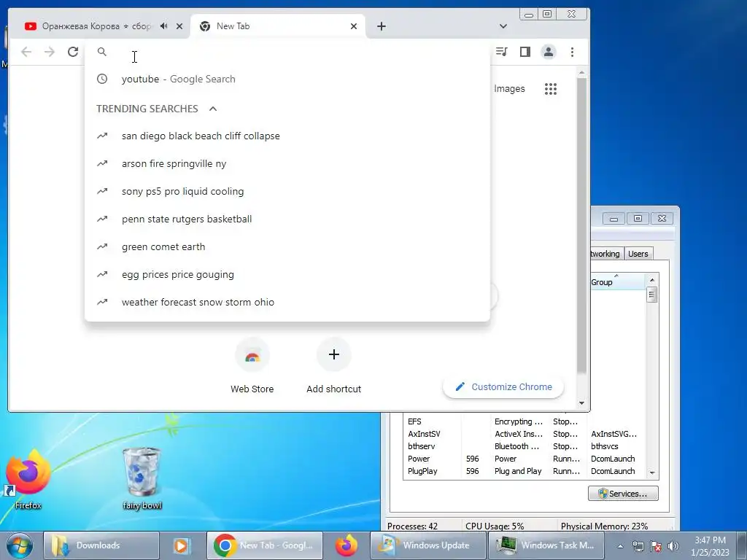This screenshot has height=560, width=747.
Task: Click the Add shortcut plus tile
Action: coord(333,366)
